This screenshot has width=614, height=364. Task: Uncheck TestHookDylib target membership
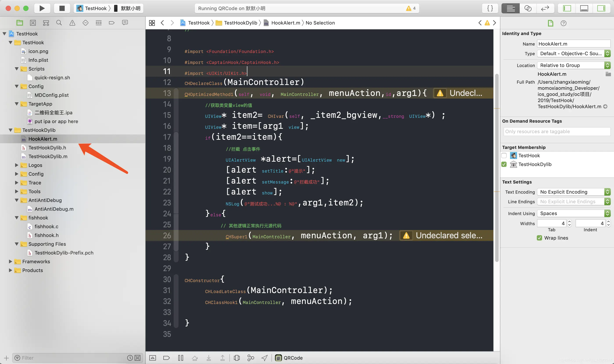(x=504, y=164)
